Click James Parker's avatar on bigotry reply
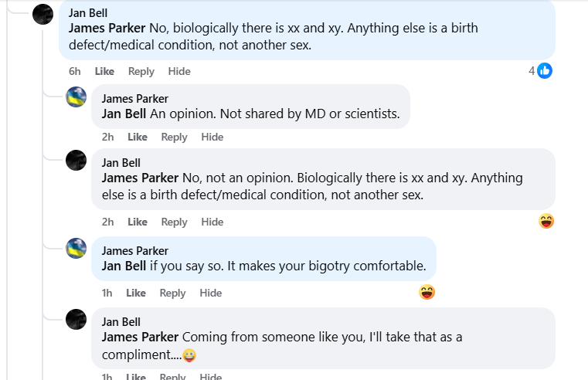This screenshot has width=588, height=380. pyautogui.click(x=76, y=249)
